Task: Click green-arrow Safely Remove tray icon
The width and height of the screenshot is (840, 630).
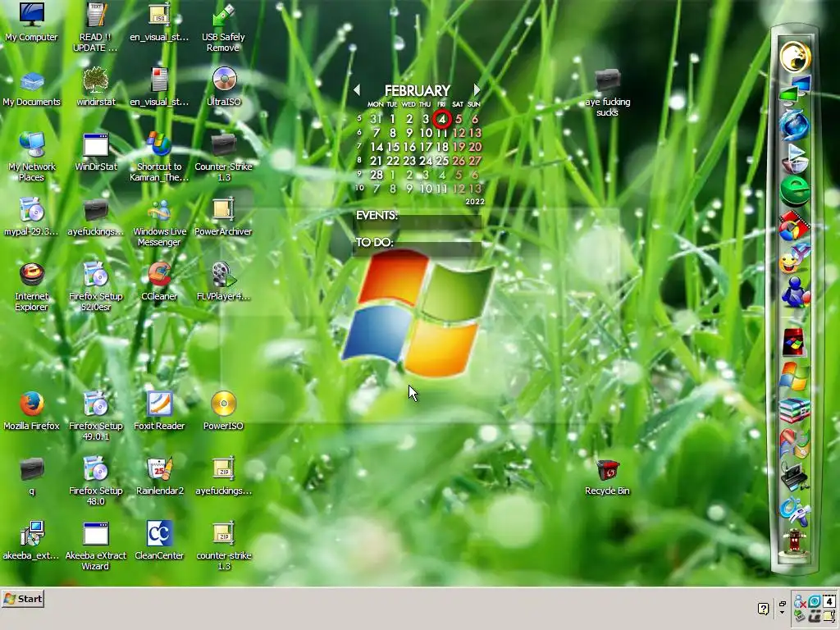Action: [799, 616]
